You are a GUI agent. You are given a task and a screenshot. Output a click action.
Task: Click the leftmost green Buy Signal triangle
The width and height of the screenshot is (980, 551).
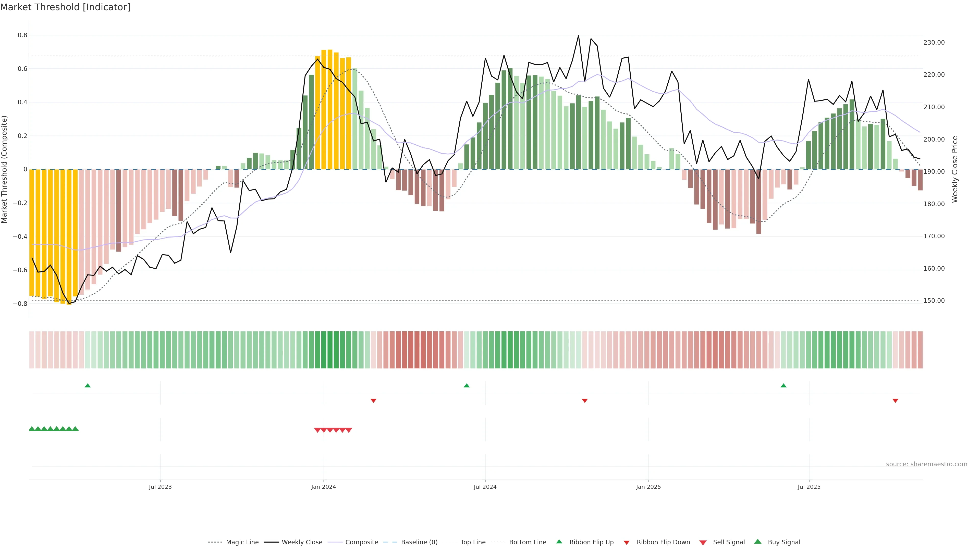pos(32,429)
